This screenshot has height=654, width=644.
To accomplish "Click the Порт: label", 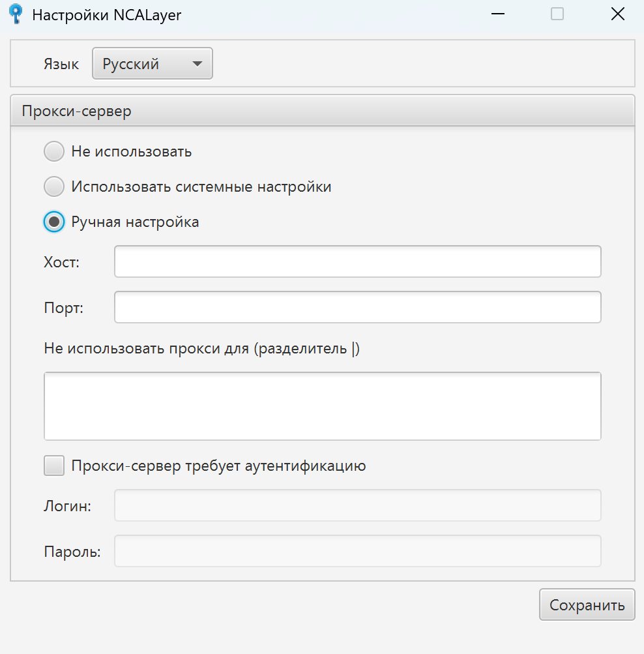I will tap(64, 308).
